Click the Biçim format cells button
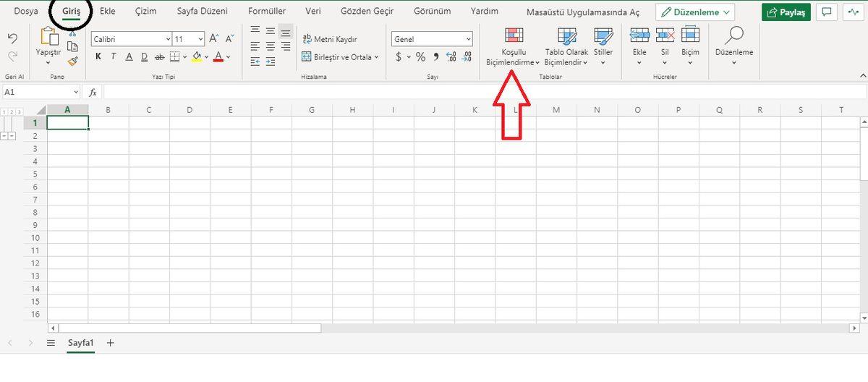 pyautogui.click(x=691, y=46)
